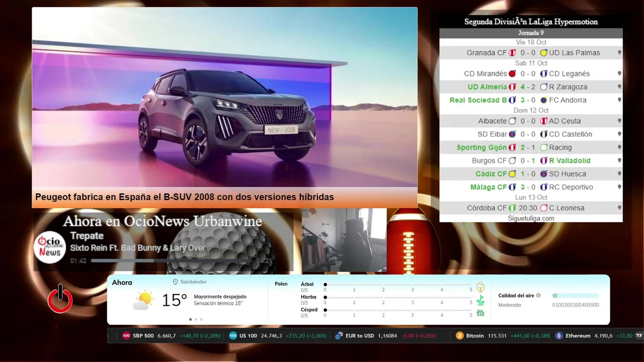Viewport: 644px width, 362px height.
Task: Click the Ethereum diamond icon
Action: pyautogui.click(x=559, y=336)
